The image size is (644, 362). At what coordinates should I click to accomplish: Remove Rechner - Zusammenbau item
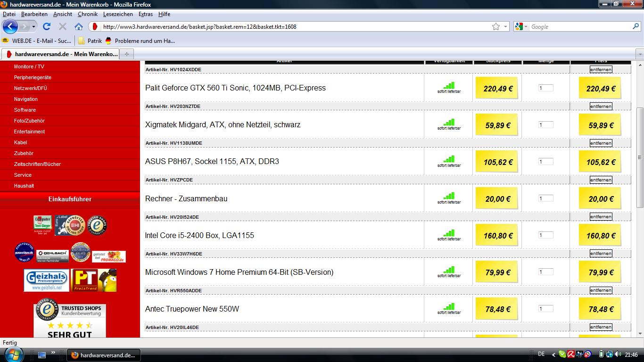click(x=601, y=180)
